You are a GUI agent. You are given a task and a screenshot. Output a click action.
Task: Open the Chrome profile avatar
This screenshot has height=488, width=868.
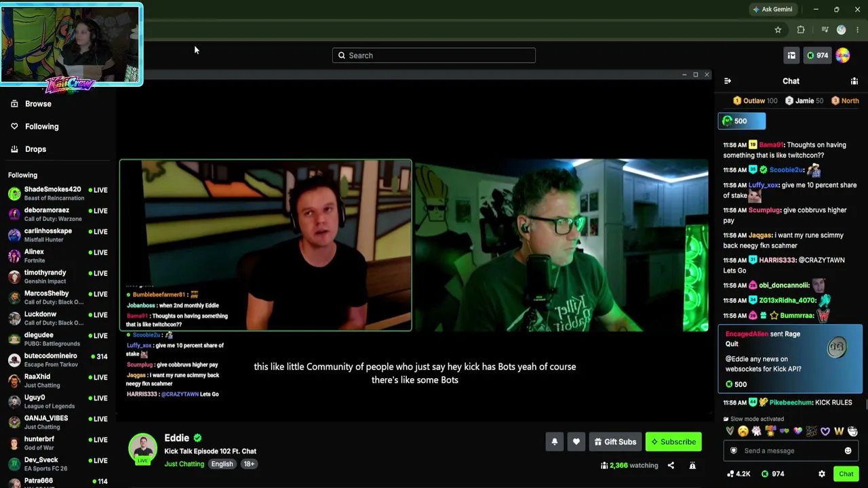[842, 30]
